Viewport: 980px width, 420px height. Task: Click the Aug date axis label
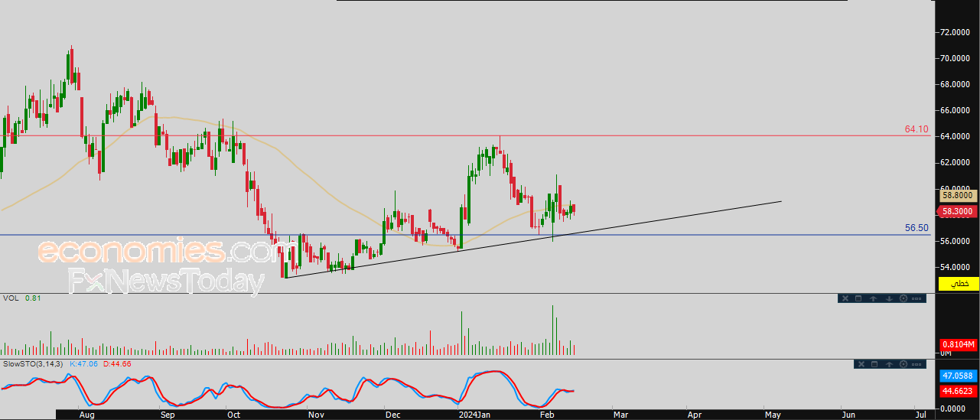[86, 415]
